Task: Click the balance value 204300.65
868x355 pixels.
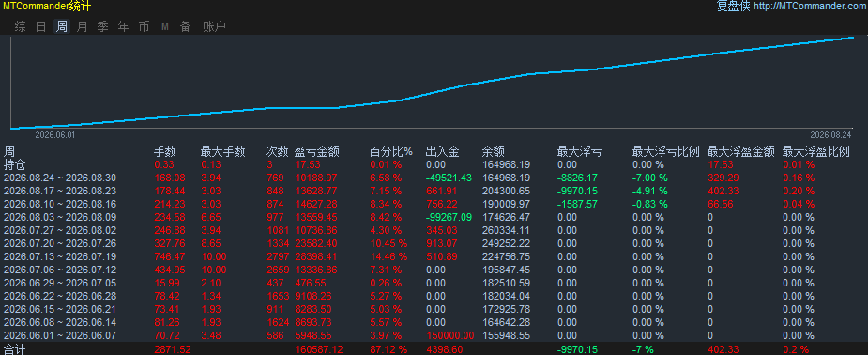Action: (506, 191)
